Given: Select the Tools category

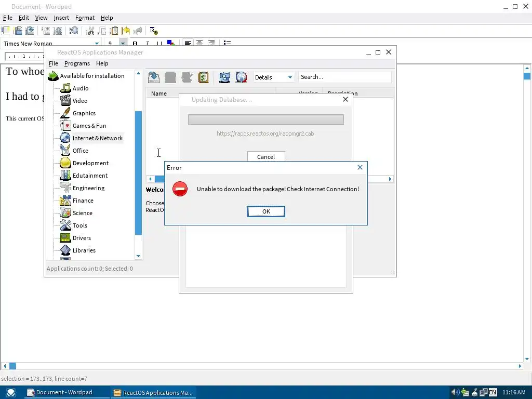Looking at the screenshot, I should pos(79,225).
